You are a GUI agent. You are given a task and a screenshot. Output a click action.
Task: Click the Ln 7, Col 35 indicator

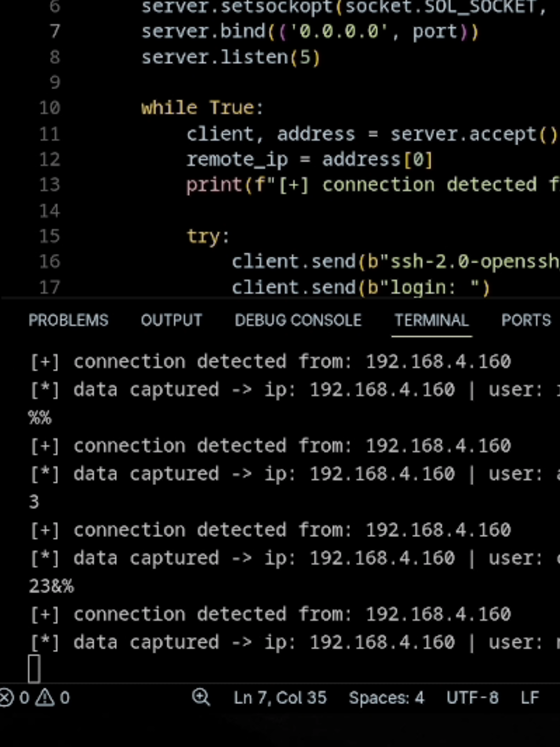point(280,697)
